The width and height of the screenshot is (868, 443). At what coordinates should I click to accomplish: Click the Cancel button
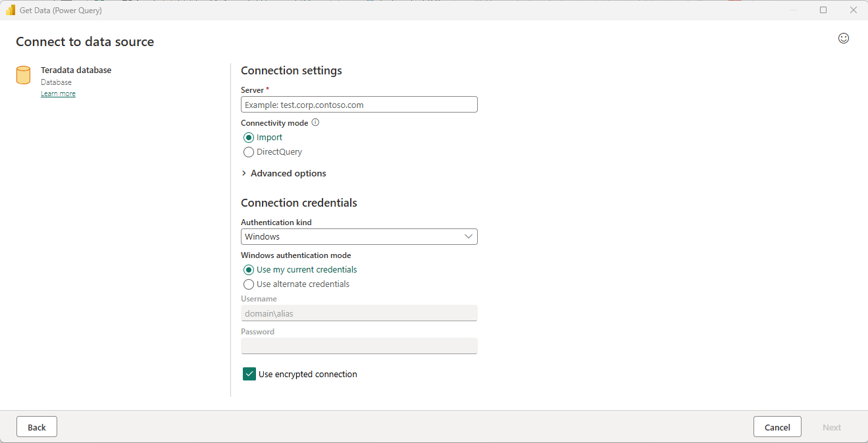click(x=777, y=427)
